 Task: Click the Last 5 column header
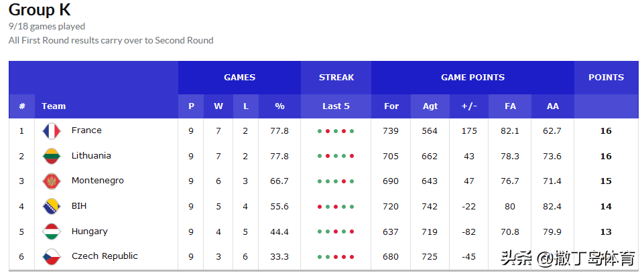tap(336, 106)
